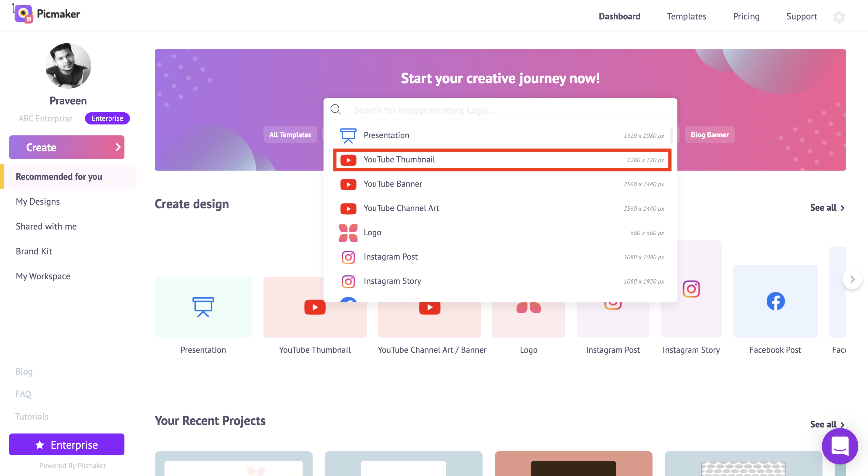The height and width of the screenshot is (476, 868).
Task: Click Praveen's profile avatar
Action: pos(68,66)
